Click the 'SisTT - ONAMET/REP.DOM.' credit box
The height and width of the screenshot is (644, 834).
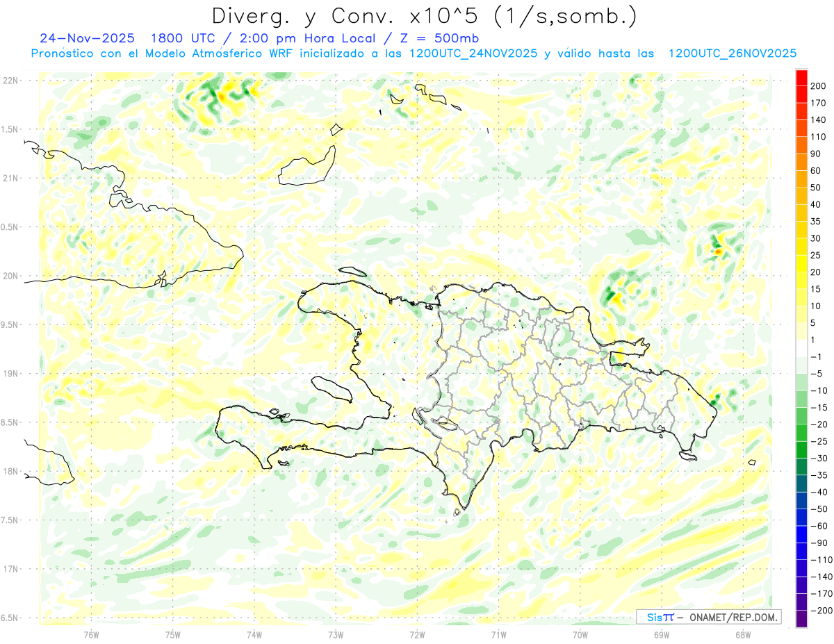[x=709, y=617]
